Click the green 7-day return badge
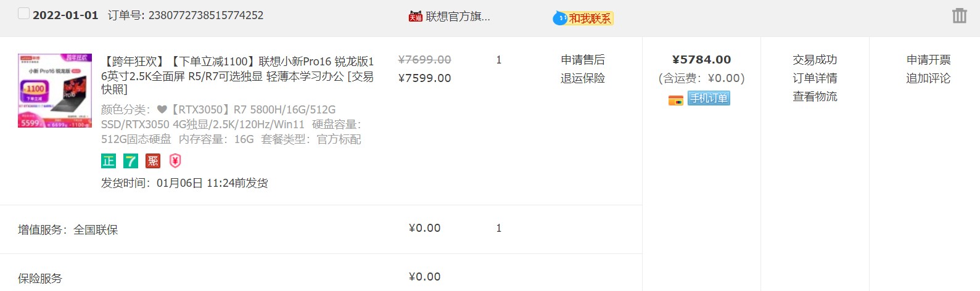Image resolution: width=980 pixels, height=291 pixels. [x=131, y=161]
